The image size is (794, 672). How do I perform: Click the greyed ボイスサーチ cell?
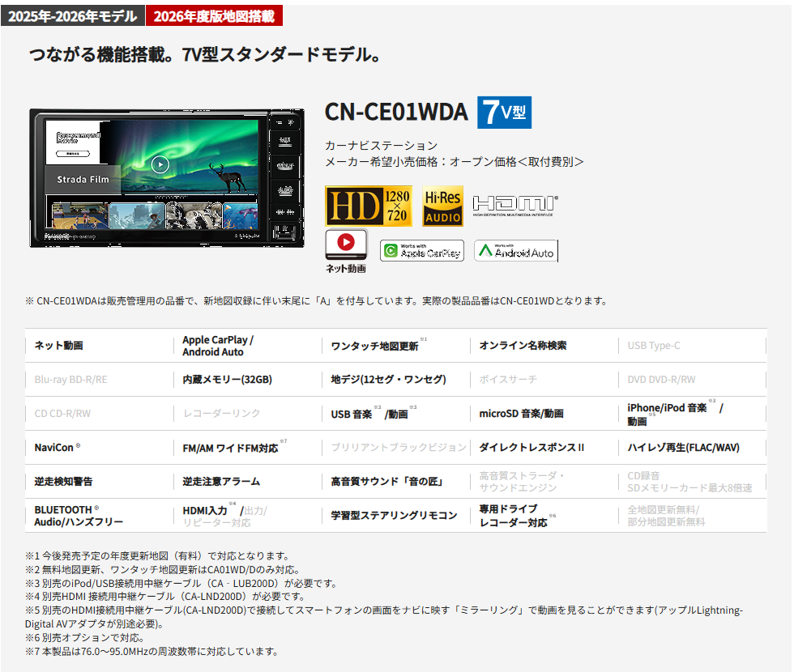click(544, 380)
